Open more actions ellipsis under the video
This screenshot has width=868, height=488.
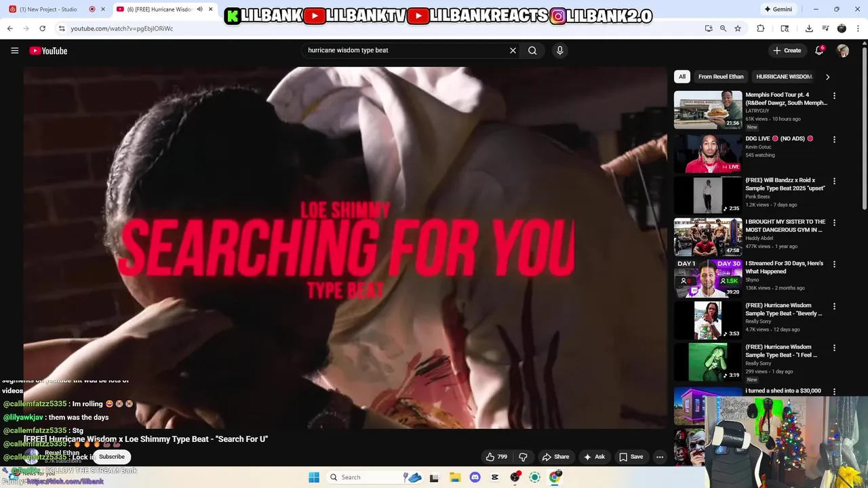(x=659, y=457)
